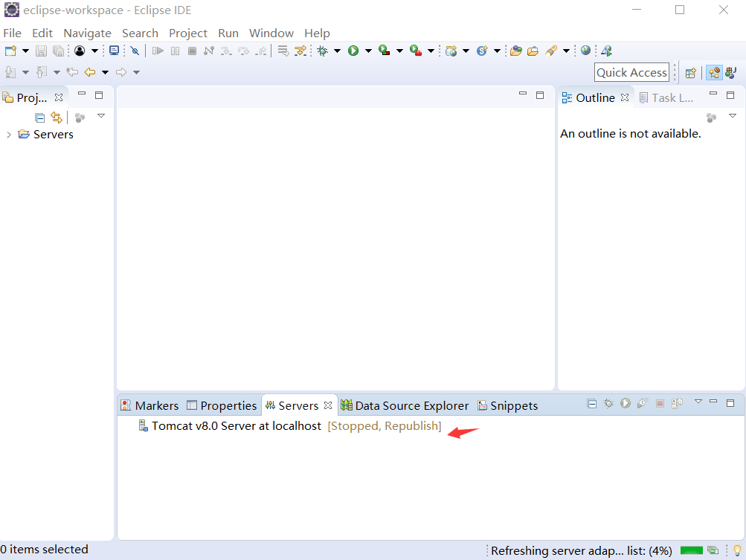
Task: Switch to the Java EE perspective
Action: tap(714, 73)
